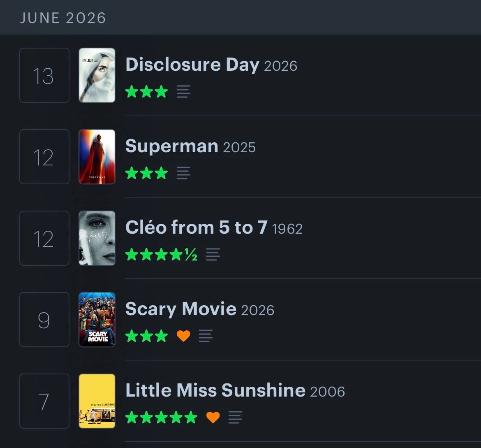Click the orange heart on Little Miss Sunshine
Viewport: 481px width, 448px height.
[x=213, y=417]
